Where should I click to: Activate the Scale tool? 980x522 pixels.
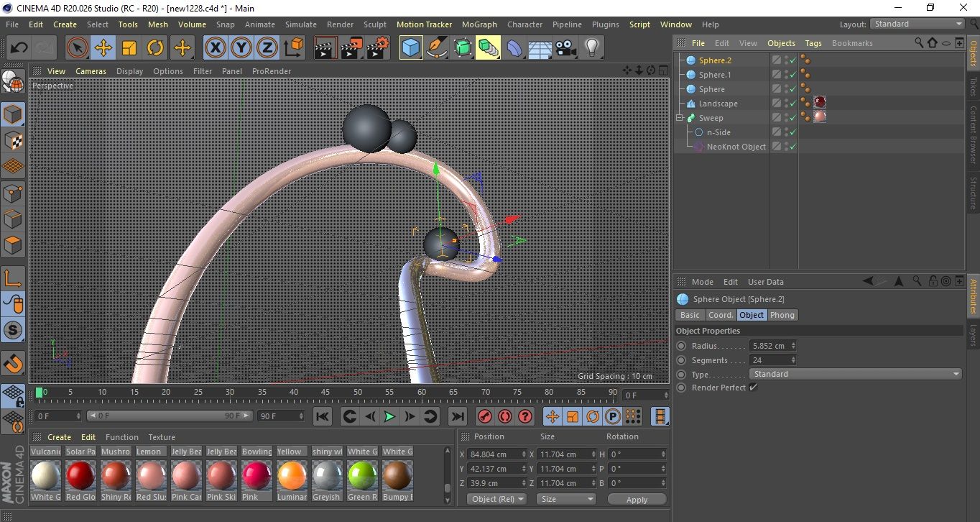coord(129,48)
